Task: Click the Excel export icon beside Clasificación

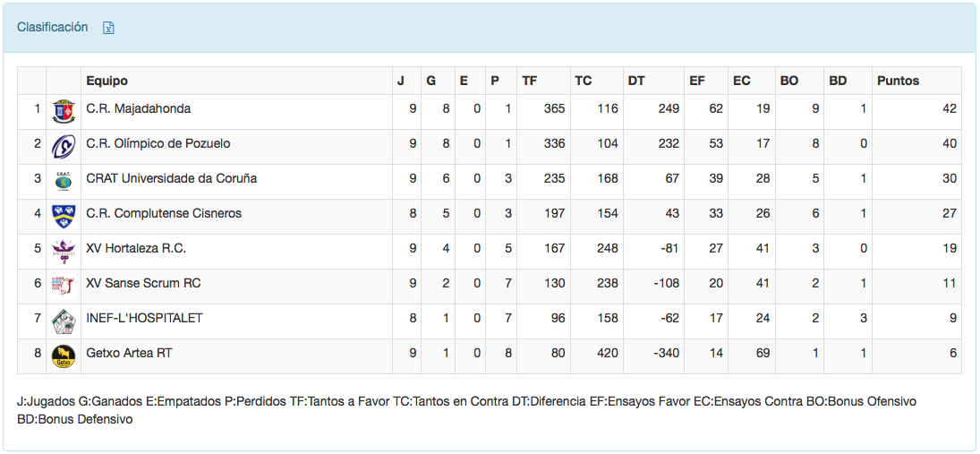Action: tap(108, 28)
